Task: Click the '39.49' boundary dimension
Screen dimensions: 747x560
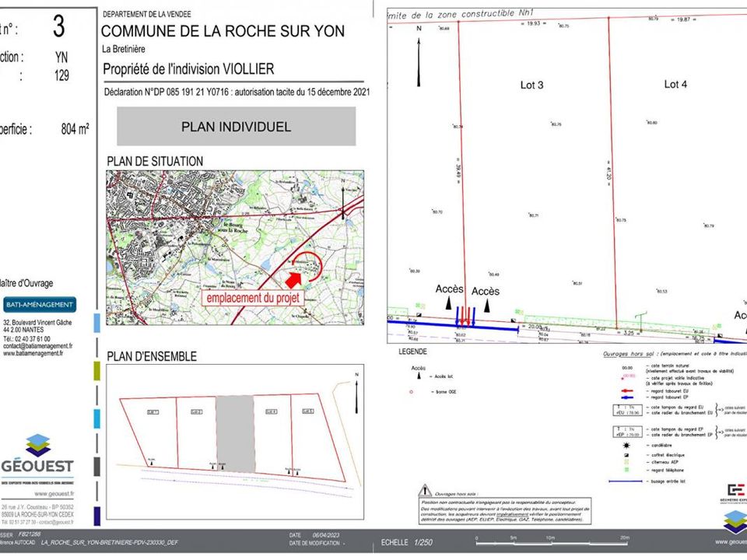Action: click(458, 171)
